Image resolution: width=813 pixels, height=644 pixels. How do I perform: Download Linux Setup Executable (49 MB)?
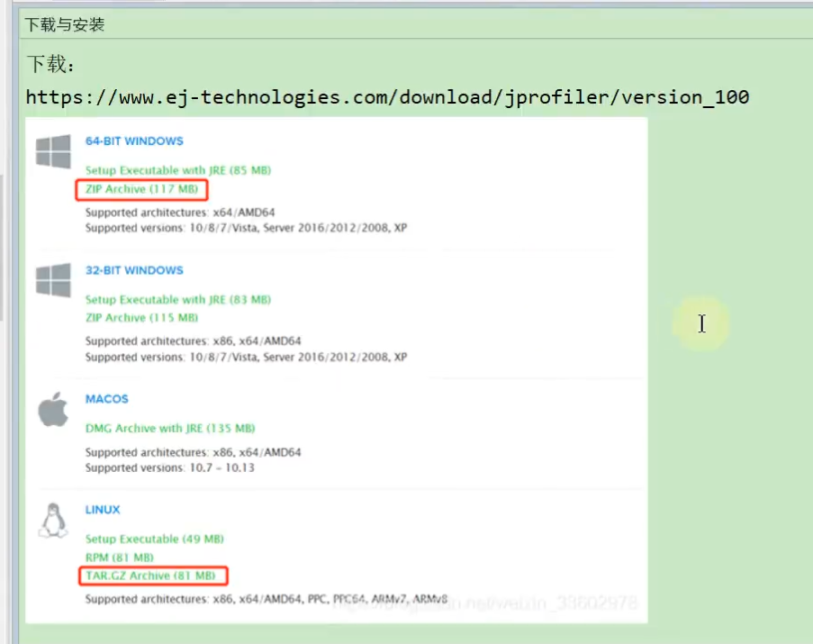(x=155, y=539)
